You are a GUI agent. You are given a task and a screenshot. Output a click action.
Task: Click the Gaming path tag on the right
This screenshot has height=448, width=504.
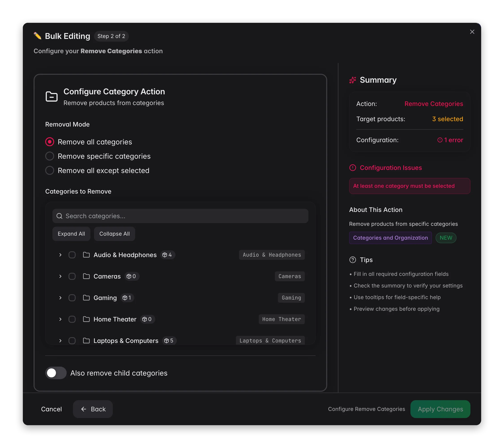click(291, 298)
